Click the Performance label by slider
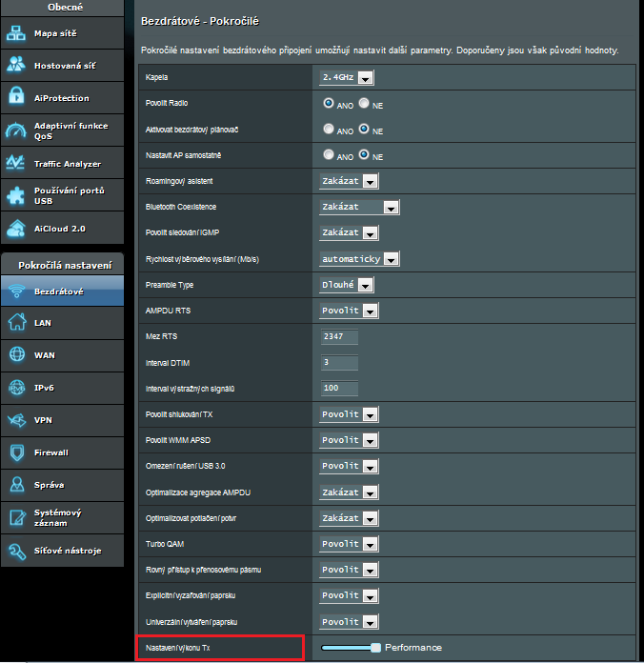Screen dimensions: 644x663 413,648
